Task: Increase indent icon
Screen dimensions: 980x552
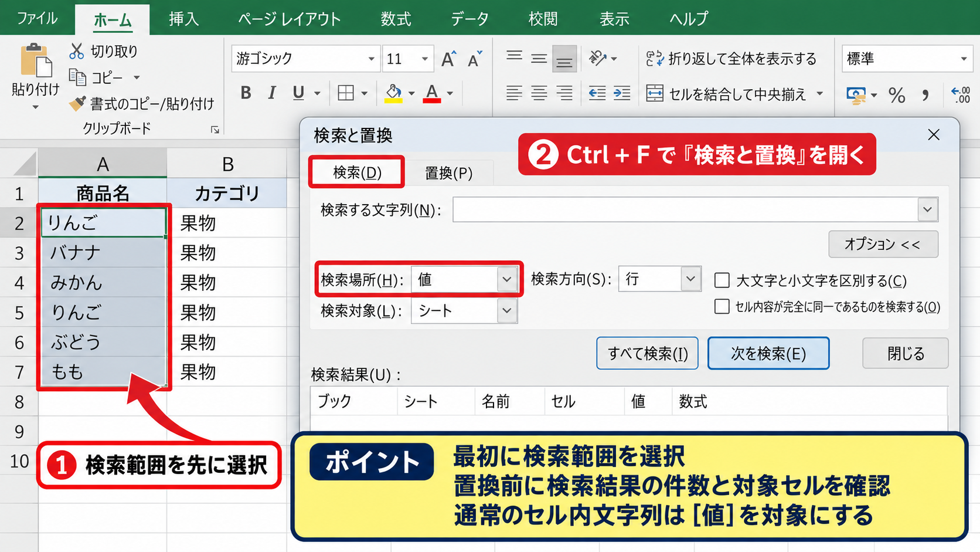Action: (622, 93)
